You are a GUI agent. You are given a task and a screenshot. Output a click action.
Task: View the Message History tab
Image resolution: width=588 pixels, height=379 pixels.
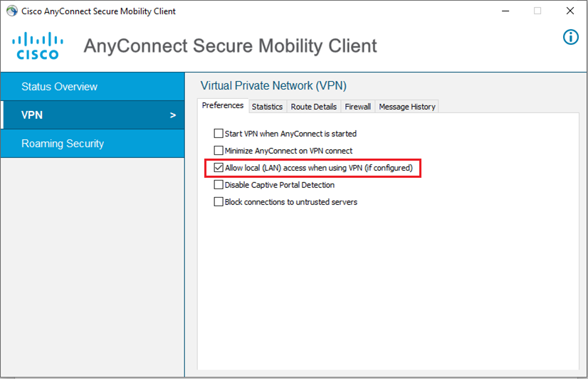coord(406,107)
